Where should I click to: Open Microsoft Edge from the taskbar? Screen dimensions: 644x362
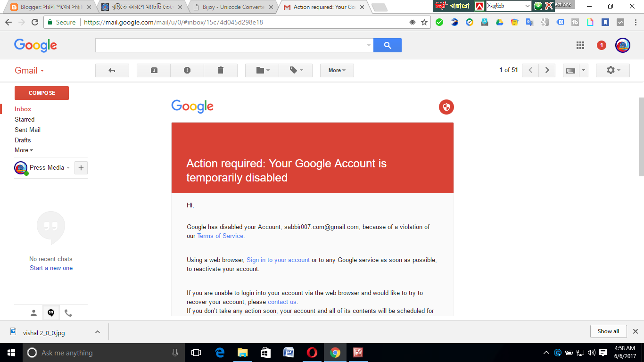[219, 353]
